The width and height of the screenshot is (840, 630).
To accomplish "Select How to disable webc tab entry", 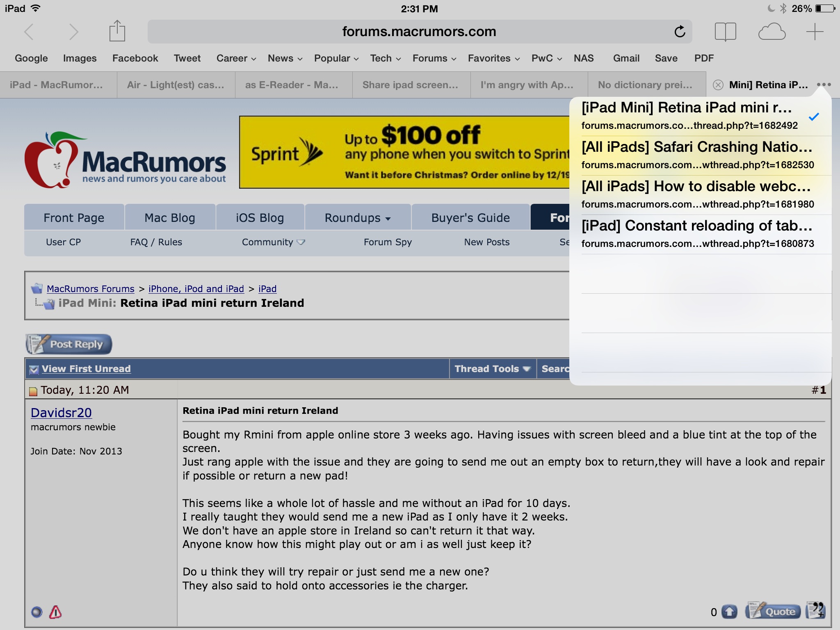I will point(700,195).
